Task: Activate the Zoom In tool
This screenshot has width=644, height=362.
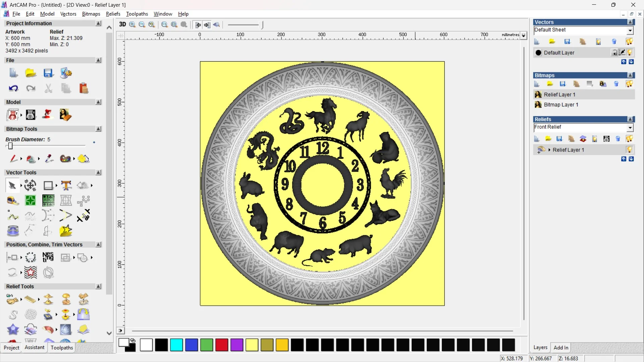Action: 132,24
